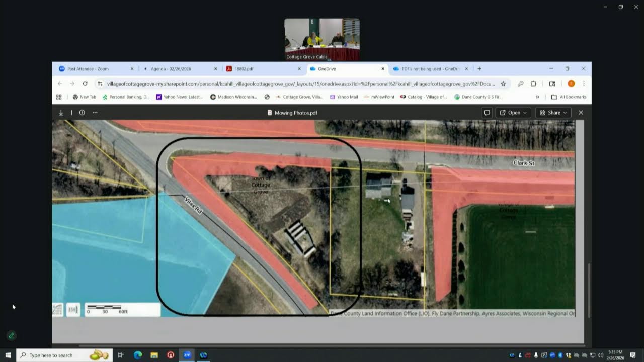View site information for the sharepoint page
Viewport: 644px width, 362px height.
[100, 84]
